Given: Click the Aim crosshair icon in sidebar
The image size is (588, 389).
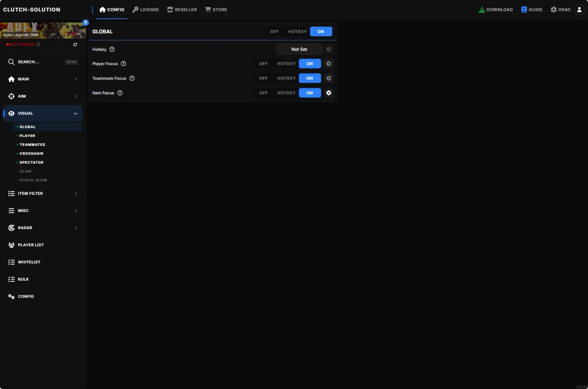Looking at the screenshot, I should [x=11, y=96].
